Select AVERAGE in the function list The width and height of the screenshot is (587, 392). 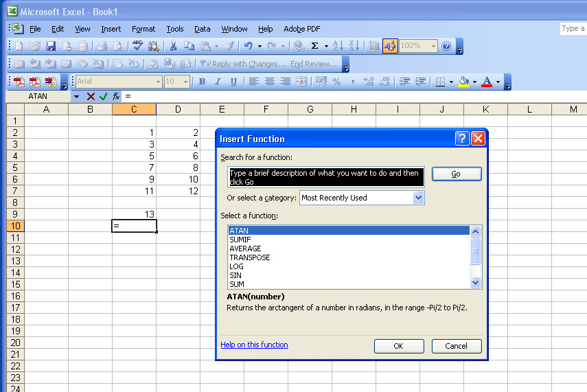[349, 249]
